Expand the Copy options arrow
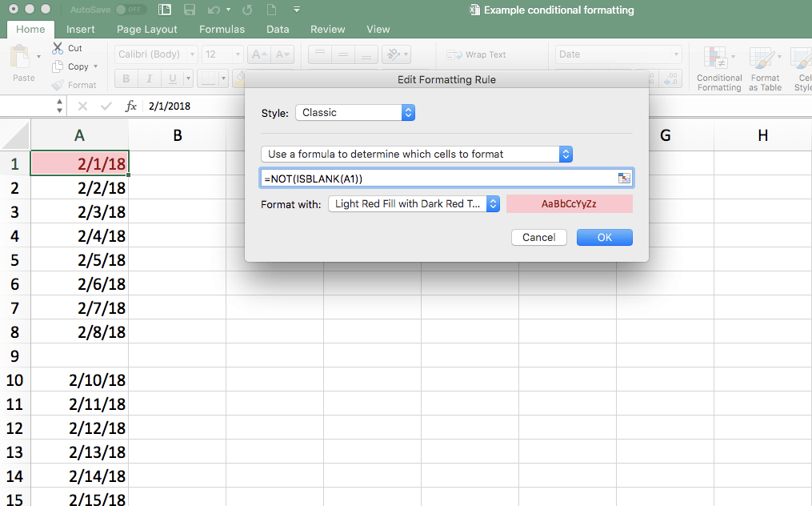The height and width of the screenshot is (506, 812). [x=95, y=66]
